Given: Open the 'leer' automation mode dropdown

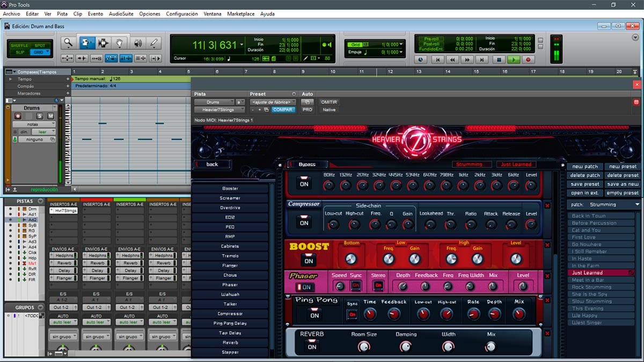Looking at the screenshot, I should (x=43, y=132).
